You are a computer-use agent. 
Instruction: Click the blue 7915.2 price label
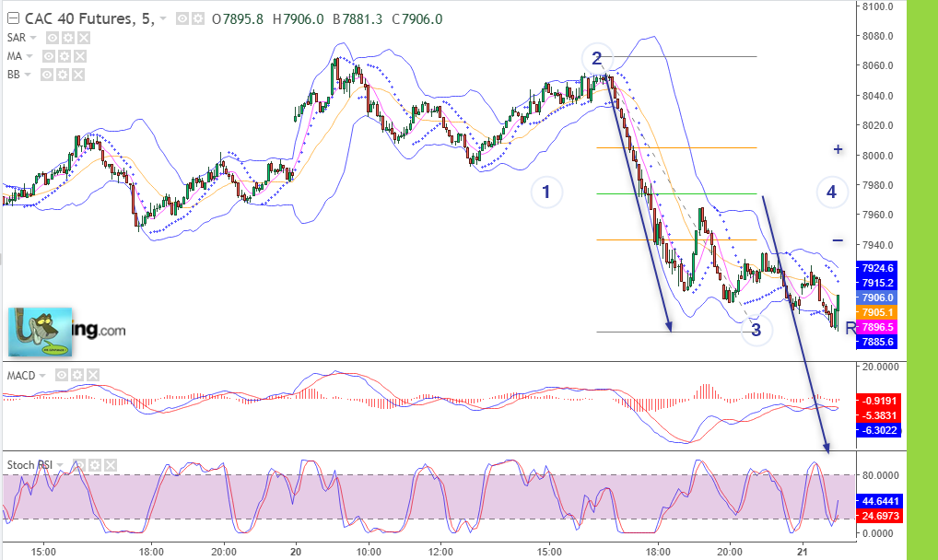click(877, 283)
